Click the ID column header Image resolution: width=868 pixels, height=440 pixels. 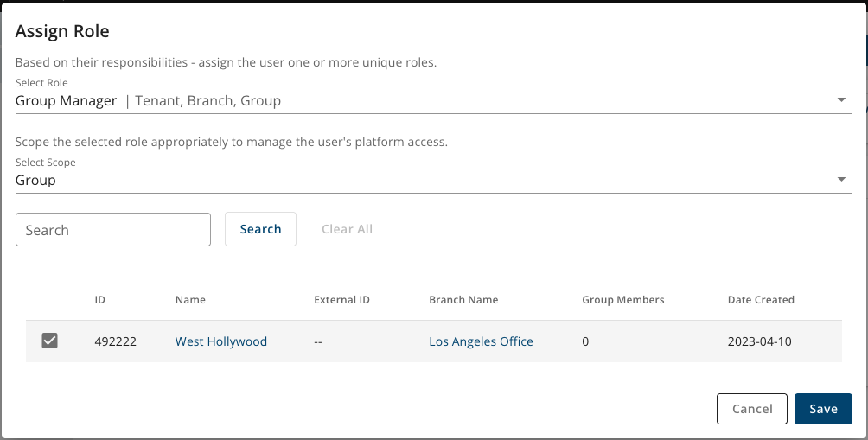click(x=99, y=300)
